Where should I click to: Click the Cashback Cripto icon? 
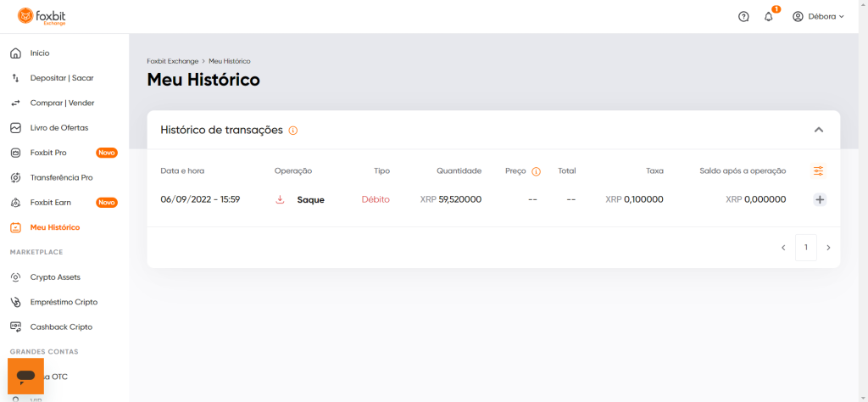15,327
